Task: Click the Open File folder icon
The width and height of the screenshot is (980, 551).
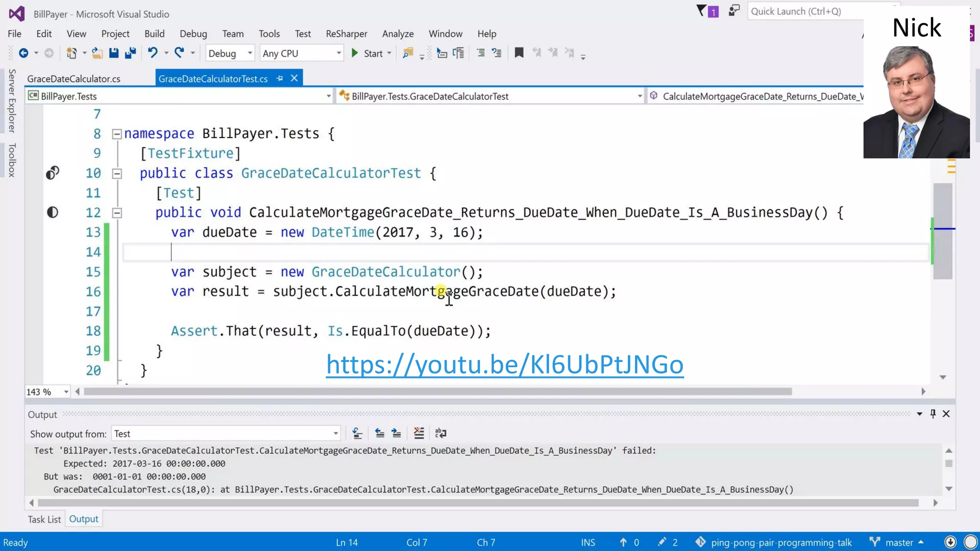Action: click(x=97, y=53)
